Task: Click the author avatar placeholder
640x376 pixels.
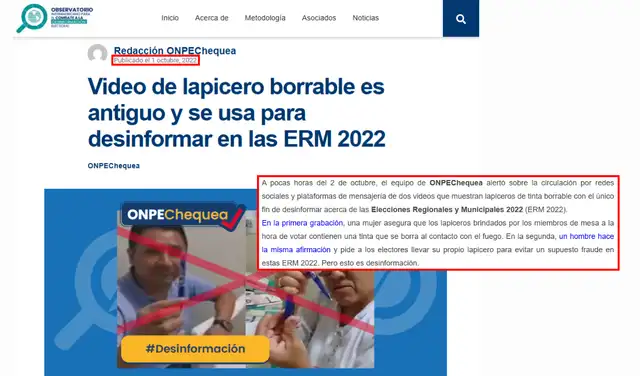Action: 97,53
